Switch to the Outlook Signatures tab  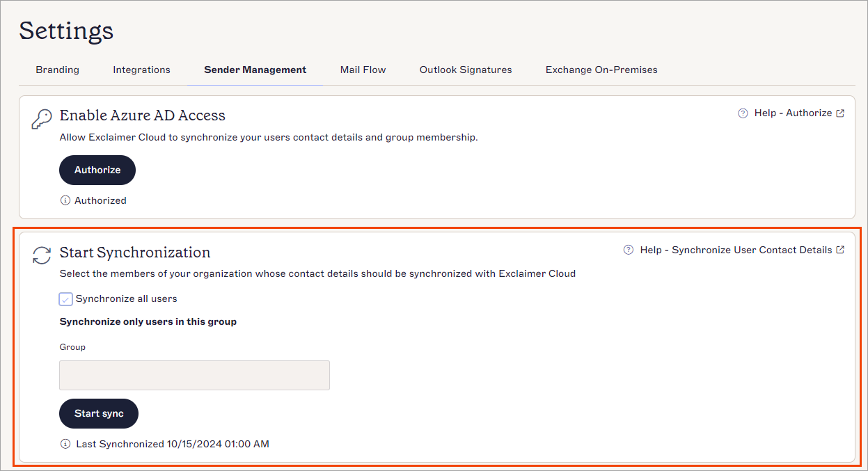(465, 70)
